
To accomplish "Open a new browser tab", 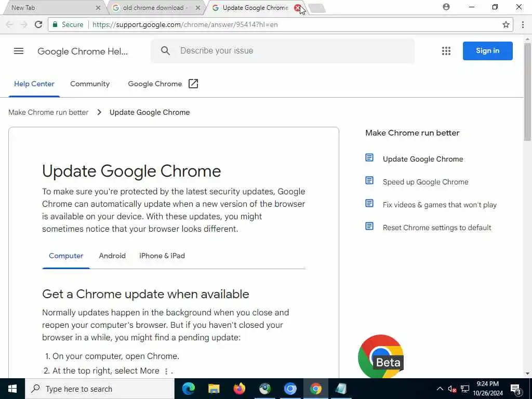I will tap(317, 8).
